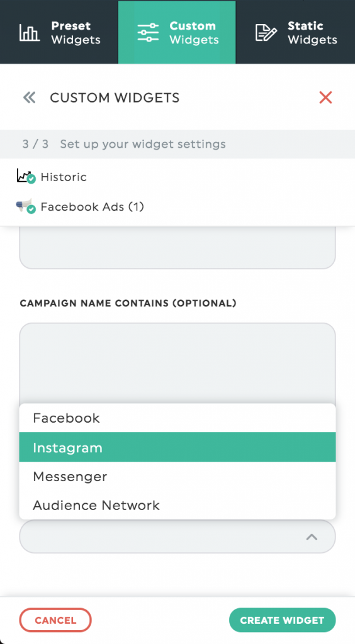Click the Preset Widgets bar chart icon
Image resolution: width=355 pixels, height=644 pixels.
coord(29,33)
